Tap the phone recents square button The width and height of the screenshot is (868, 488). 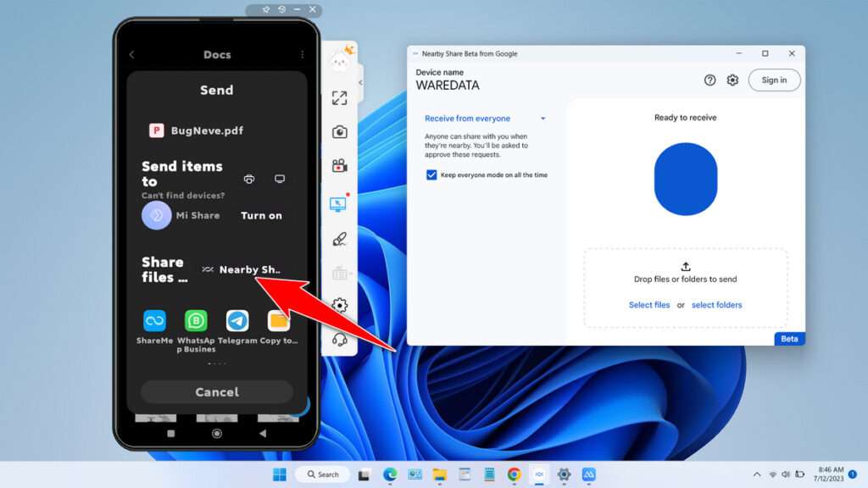pos(170,433)
